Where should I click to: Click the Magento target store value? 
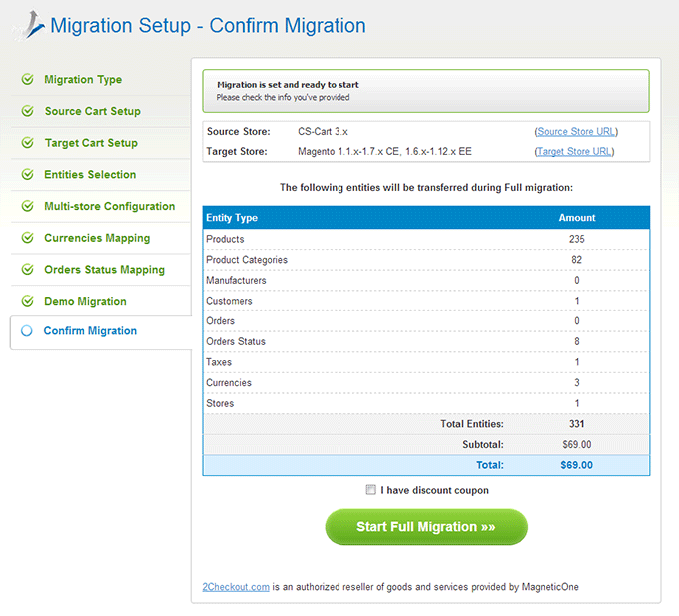[x=384, y=151]
